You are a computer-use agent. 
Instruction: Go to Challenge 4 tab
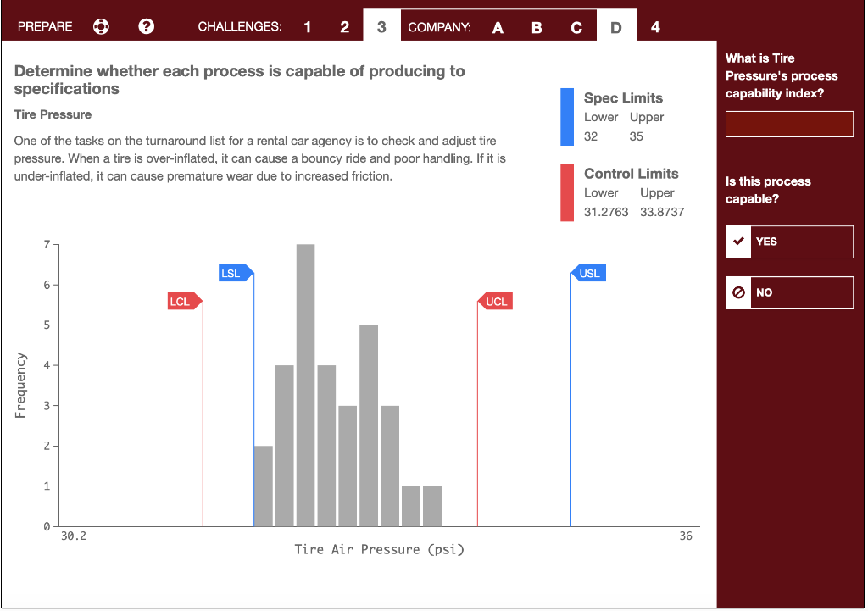[655, 26]
